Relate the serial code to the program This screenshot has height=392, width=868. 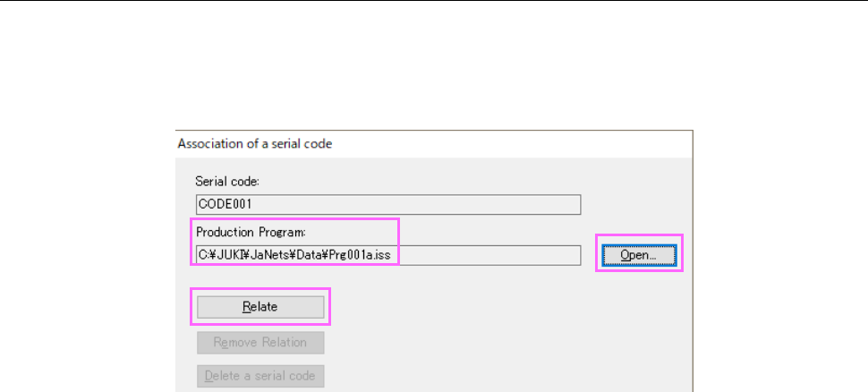tap(260, 306)
